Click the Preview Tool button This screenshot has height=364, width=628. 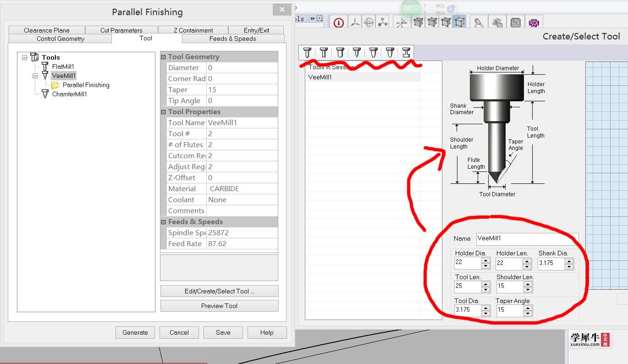tap(219, 306)
